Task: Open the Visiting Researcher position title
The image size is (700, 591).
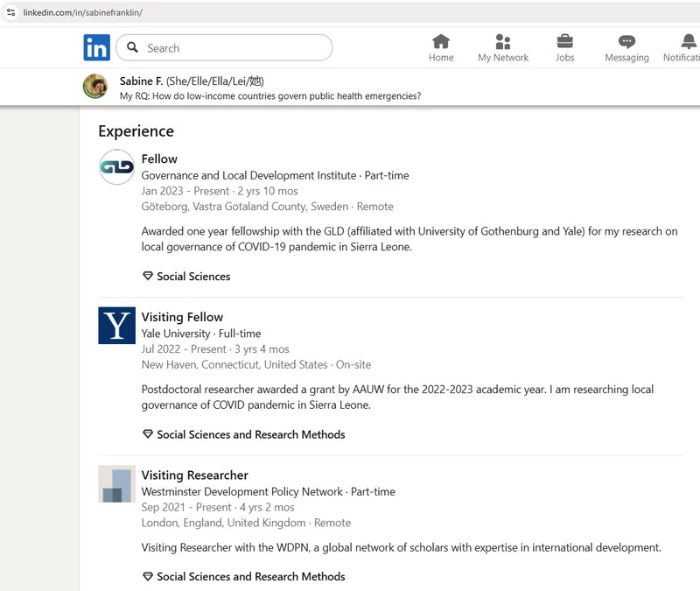Action: (194, 475)
